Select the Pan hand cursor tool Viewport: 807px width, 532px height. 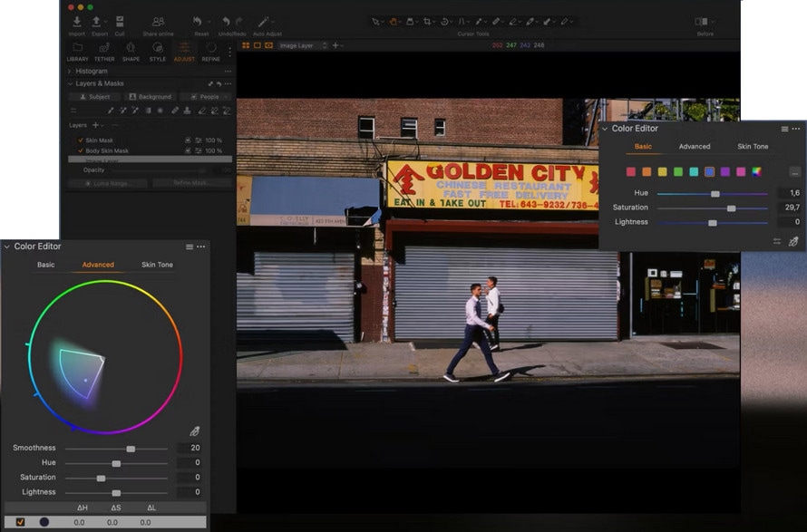pos(394,22)
